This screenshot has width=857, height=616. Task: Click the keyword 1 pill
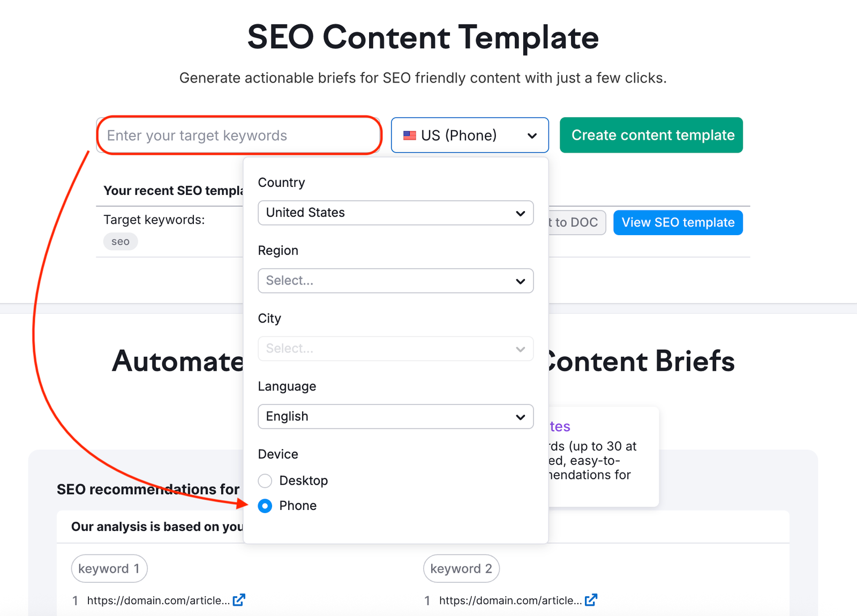pos(109,568)
